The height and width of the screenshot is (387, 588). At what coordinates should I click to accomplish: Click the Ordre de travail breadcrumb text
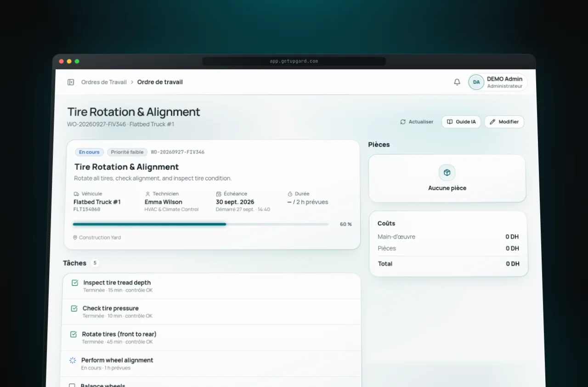pos(160,82)
